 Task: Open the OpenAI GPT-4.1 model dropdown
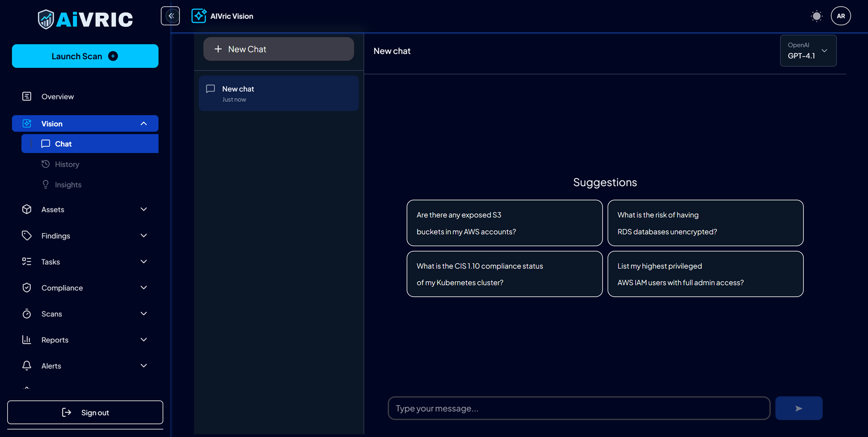(808, 51)
